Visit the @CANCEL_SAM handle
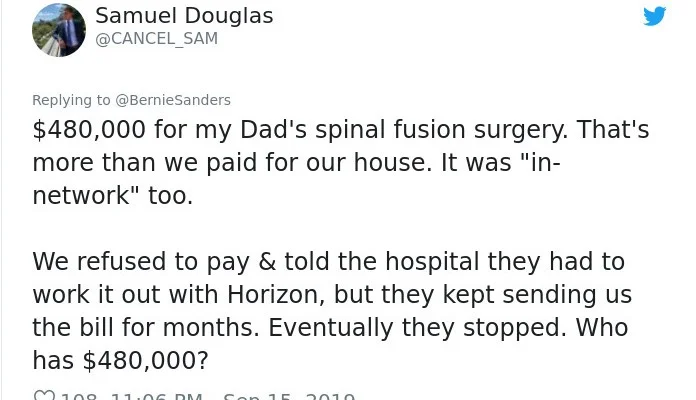696x400 pixels. [156, 39]
